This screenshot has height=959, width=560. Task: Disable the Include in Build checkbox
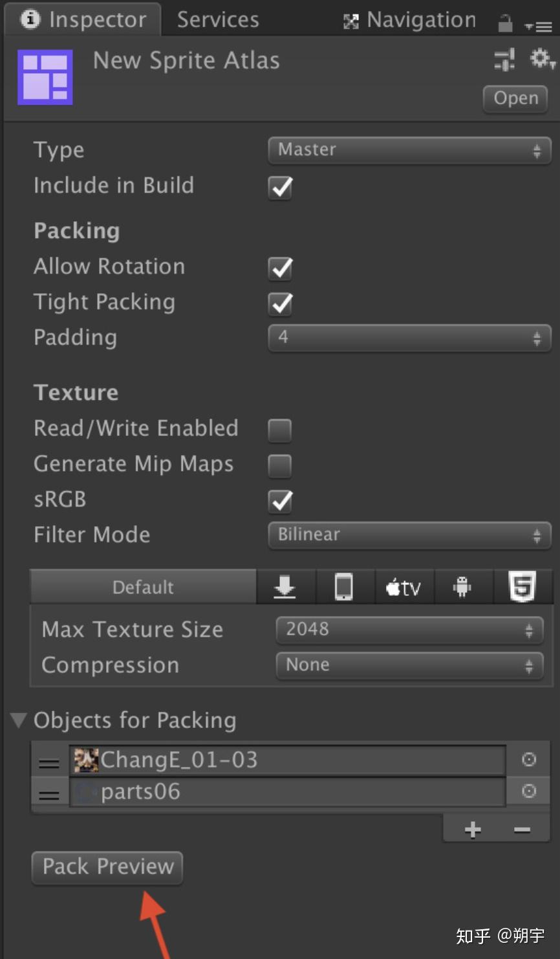[279, 188]
